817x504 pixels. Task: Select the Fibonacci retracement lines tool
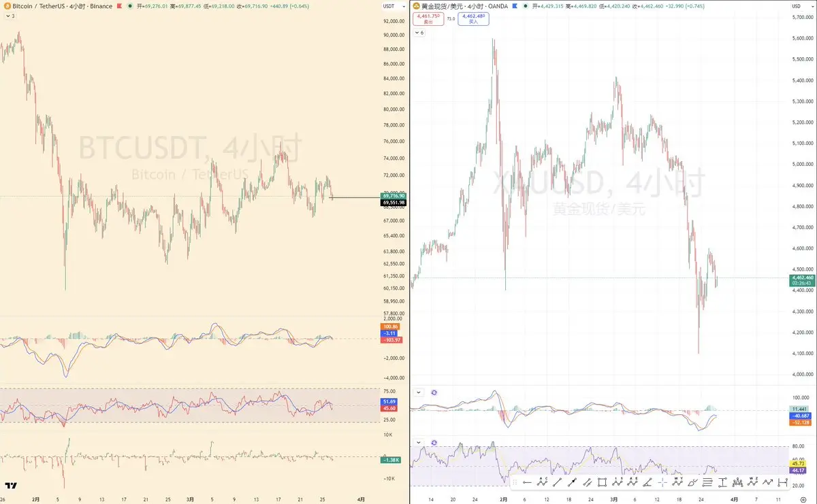tap(707, 482)
